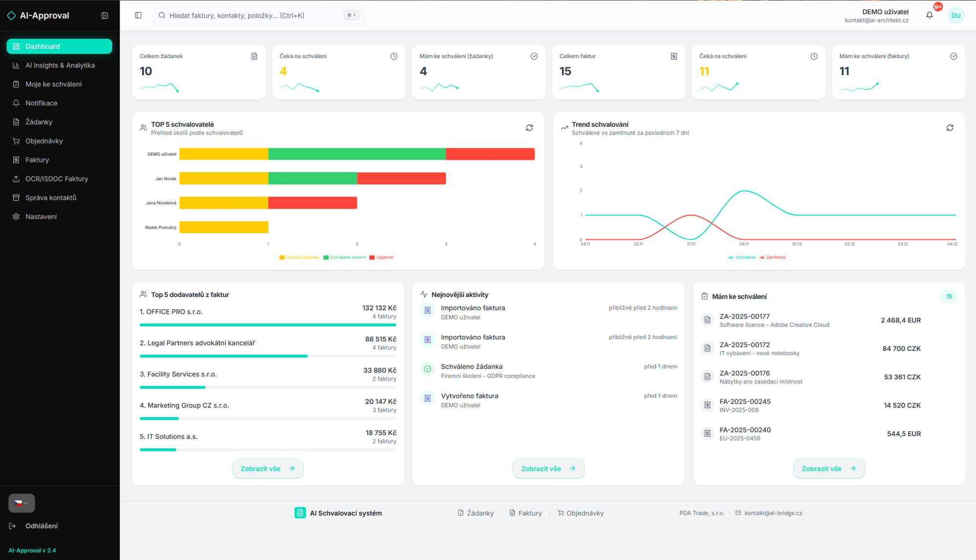Screen dimensions: 976x560
Task: Click Odhlášení to log out
Action: coord(41,526)
